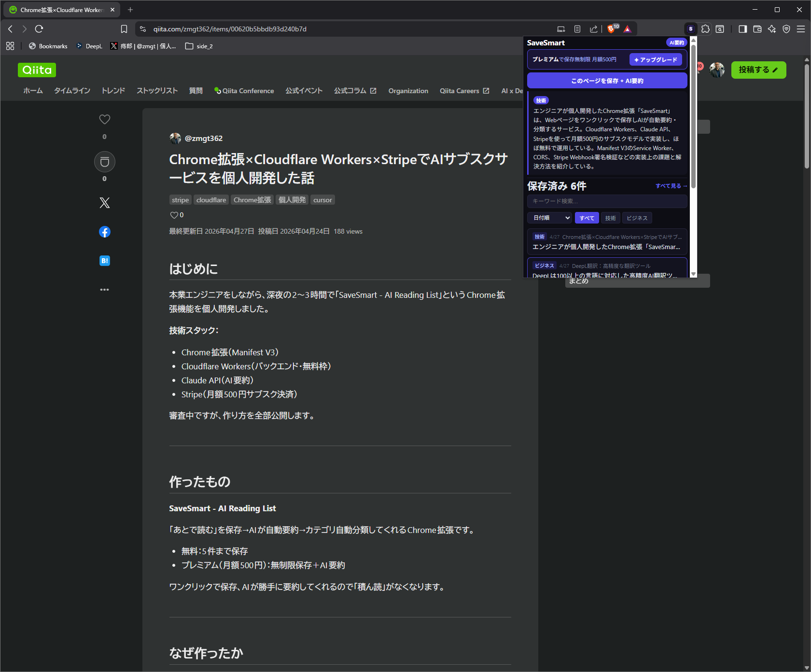Click the cursor tag

(322, 200)
